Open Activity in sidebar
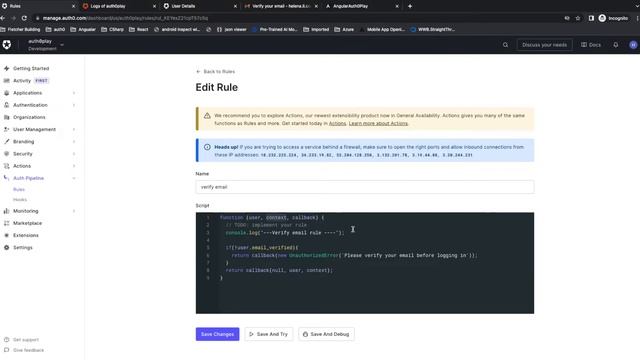Image resolution: width=640 pixels, height=360 pixels. (22, 80)
